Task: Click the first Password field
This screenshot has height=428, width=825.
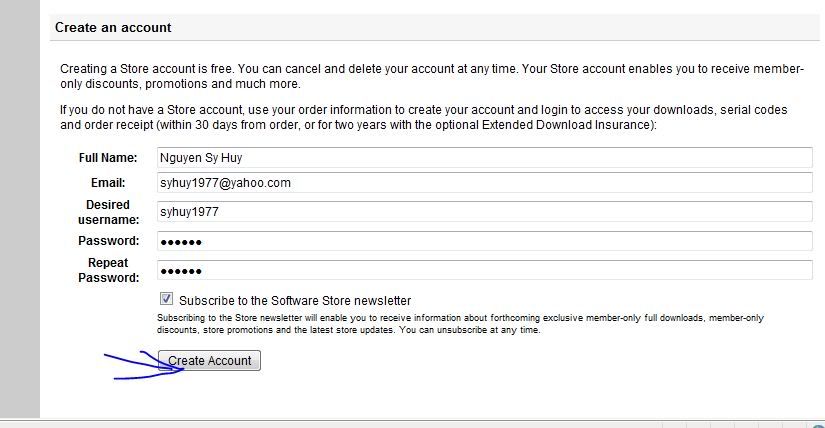Action: click(485, 241)
